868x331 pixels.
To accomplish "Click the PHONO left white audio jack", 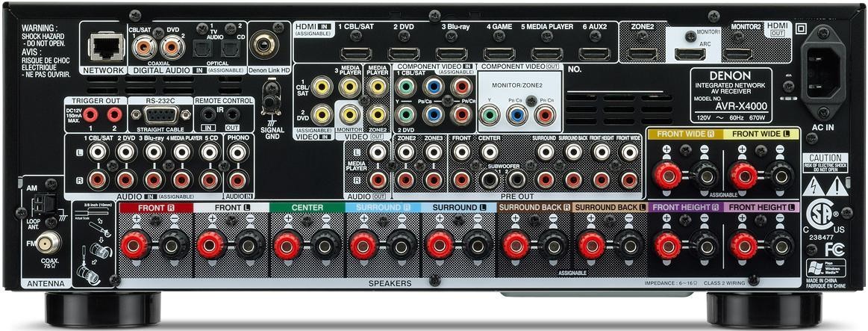I will [238, 151].
